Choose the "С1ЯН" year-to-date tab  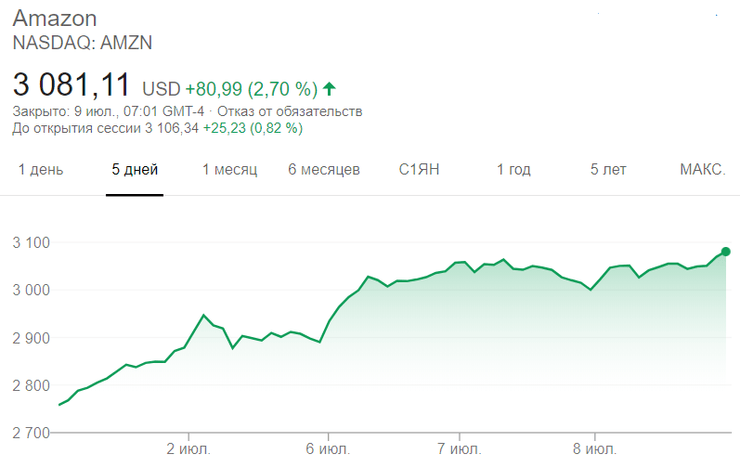[420, 170]
